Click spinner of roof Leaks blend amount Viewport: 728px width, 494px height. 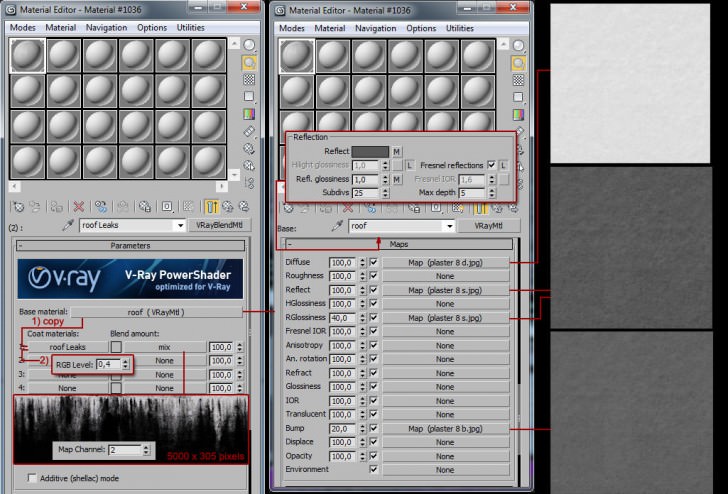point(240,347)
